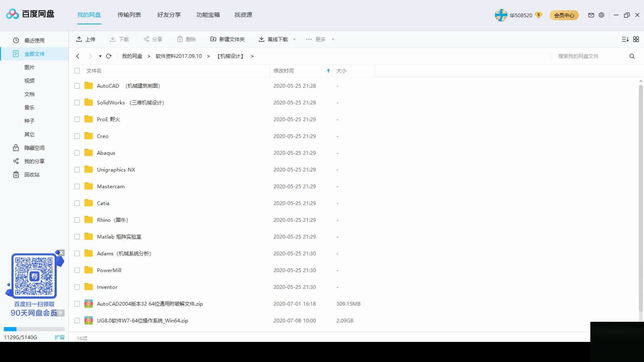Check the Creo folder checkbox

tap(77, 136)
